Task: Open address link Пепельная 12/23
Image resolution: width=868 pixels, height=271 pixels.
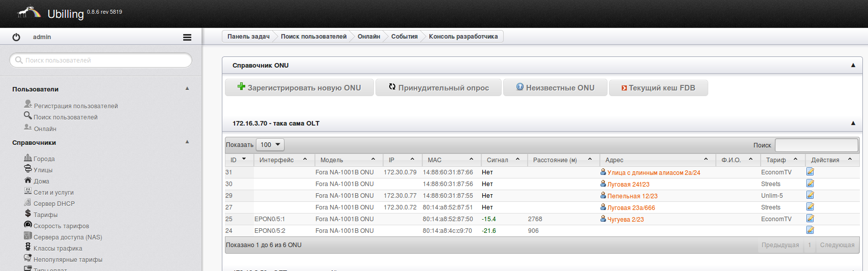Action: [632, 196]
